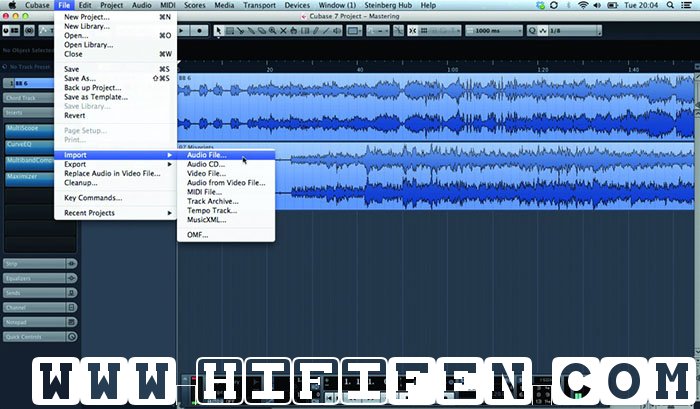This screenshot has height=409, width=700.
Task: Select the Play speaker tool
Action: (337, 31)
